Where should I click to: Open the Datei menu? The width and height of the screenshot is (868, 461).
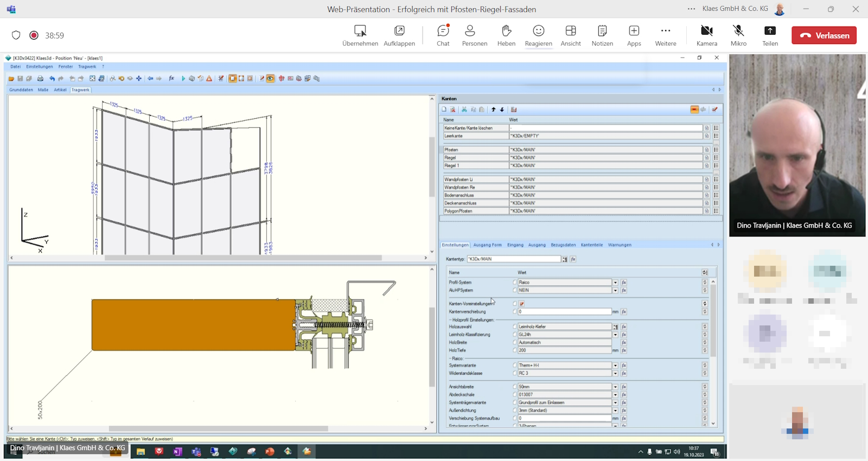click(x=15, y=67)
